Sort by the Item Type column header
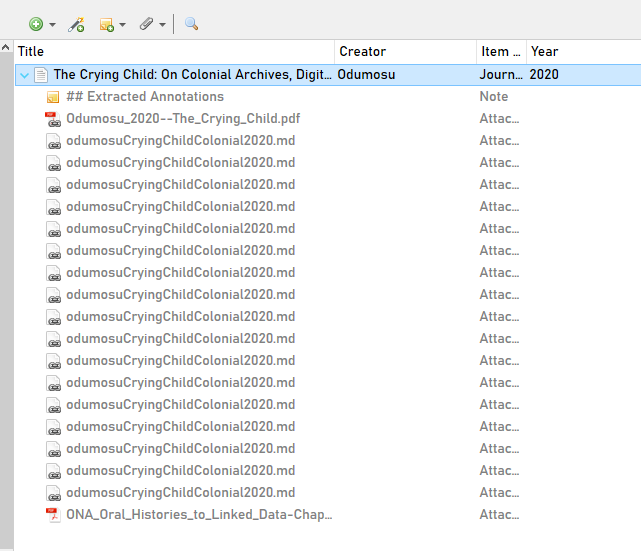 (501, 52)
